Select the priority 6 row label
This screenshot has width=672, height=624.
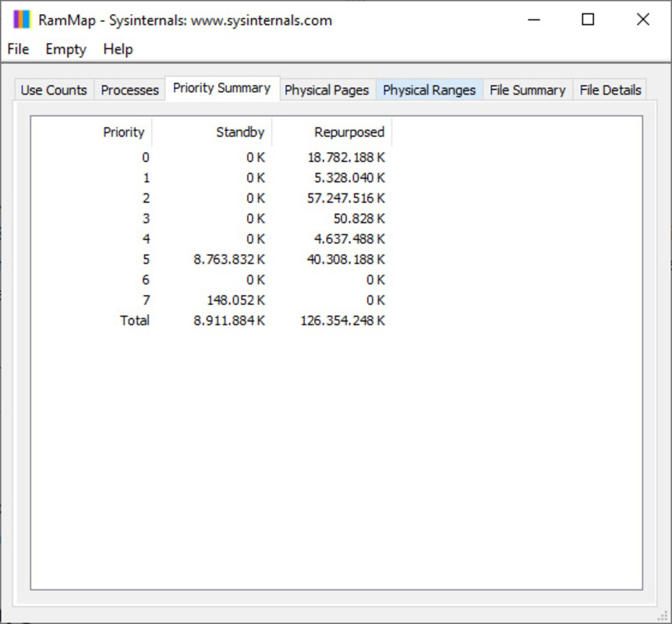(146, 280)
